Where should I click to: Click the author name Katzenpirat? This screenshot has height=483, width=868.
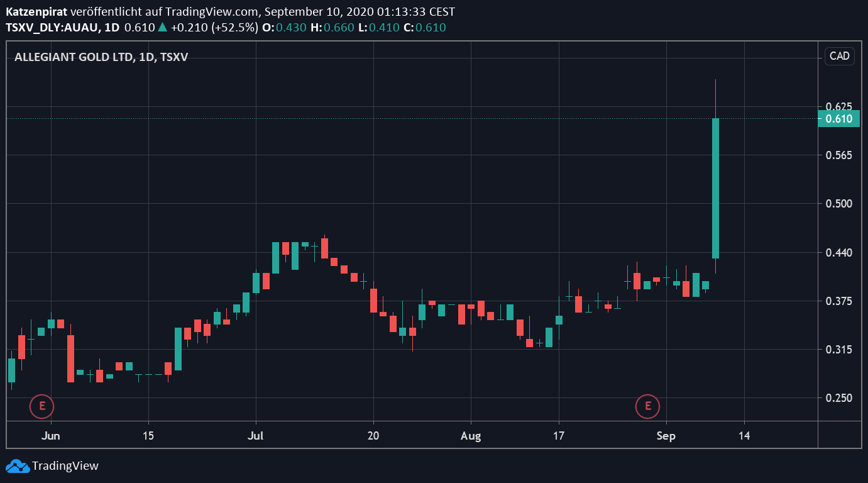click(x=36, y=12)
